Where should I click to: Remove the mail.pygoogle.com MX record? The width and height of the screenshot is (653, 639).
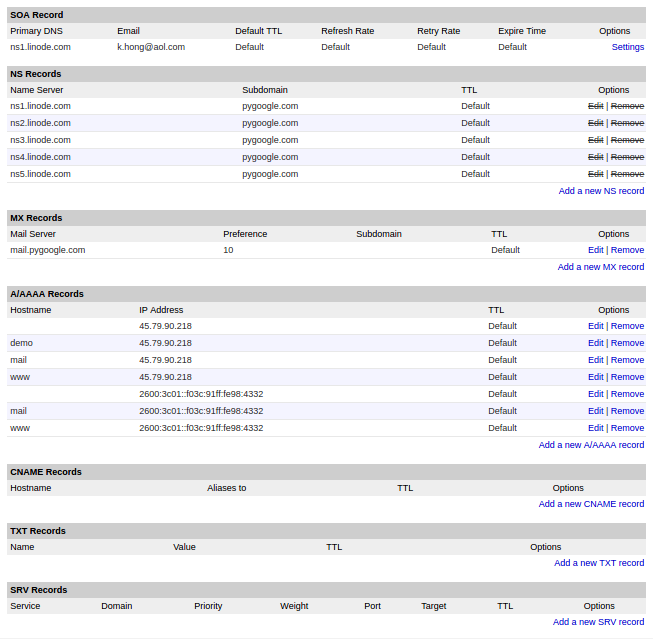[627, 250]
